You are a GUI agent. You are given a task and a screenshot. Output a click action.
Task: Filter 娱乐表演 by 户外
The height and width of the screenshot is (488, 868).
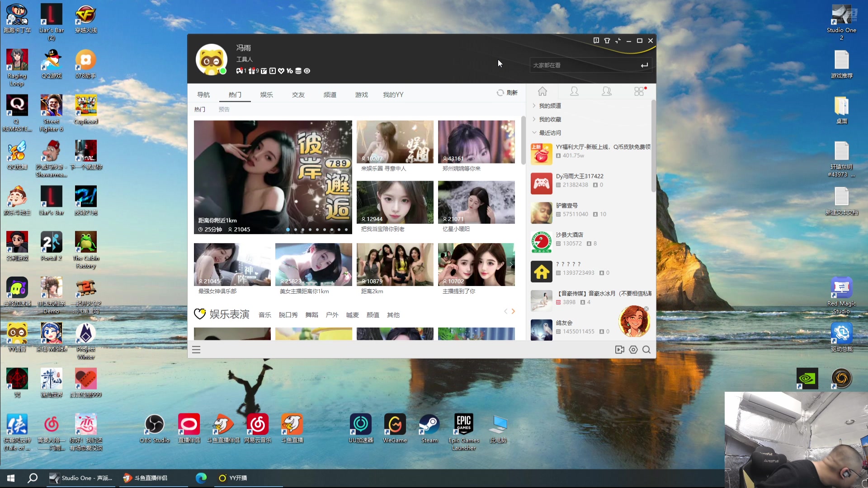[x=332, y=315]
